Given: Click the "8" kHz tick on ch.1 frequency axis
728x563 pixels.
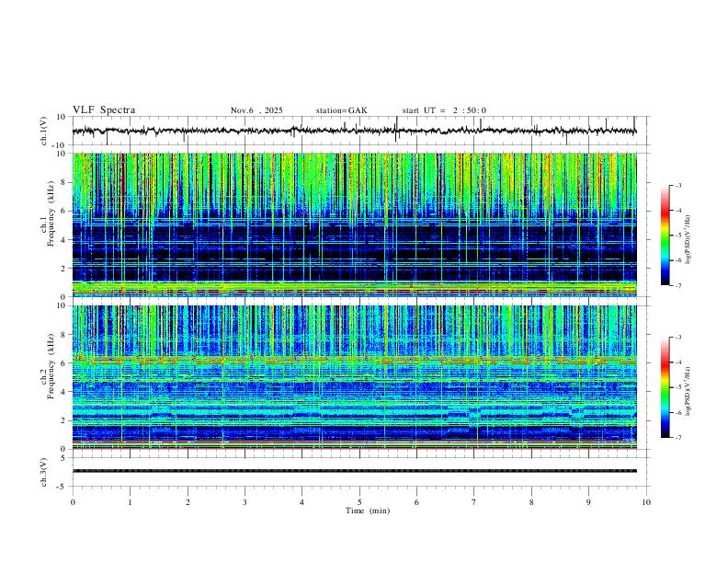Looking at the screenshot, I should 64,182.
